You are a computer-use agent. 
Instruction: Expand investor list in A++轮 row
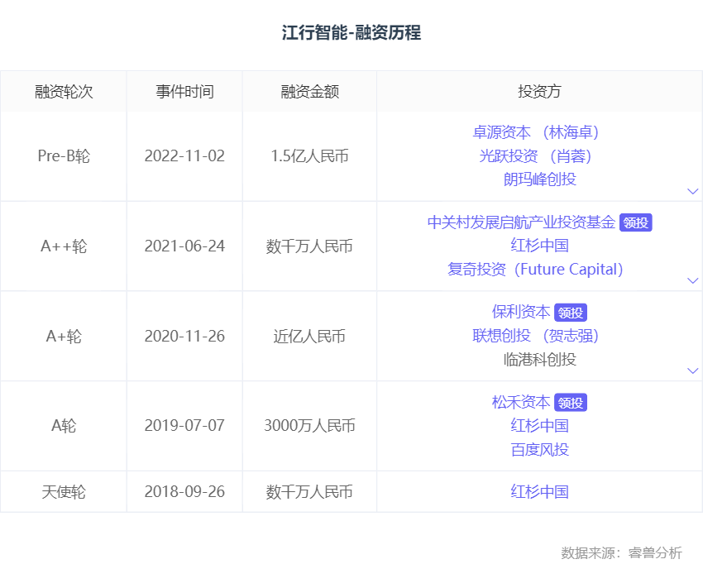pyautogui.click(x=693, y=280)
